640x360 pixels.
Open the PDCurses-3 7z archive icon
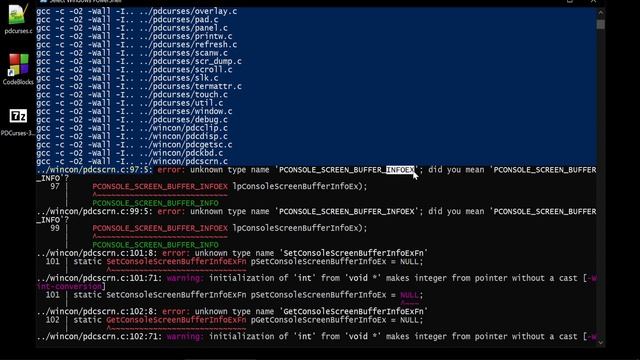(x=18, y=122)
